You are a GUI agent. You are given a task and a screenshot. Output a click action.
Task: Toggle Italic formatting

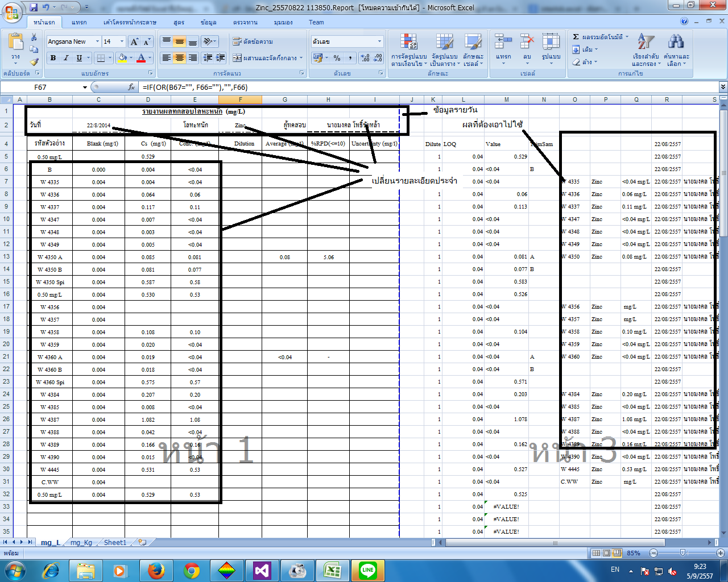[x=66, y=58]
